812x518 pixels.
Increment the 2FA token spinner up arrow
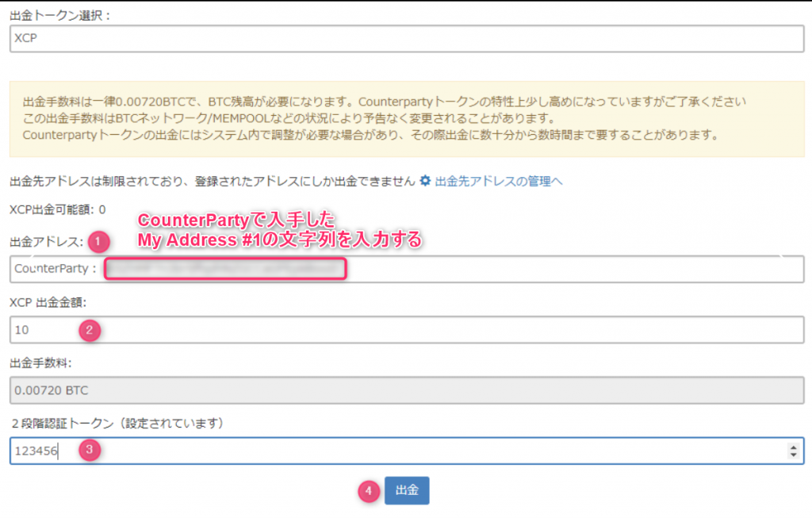(794, 447)
